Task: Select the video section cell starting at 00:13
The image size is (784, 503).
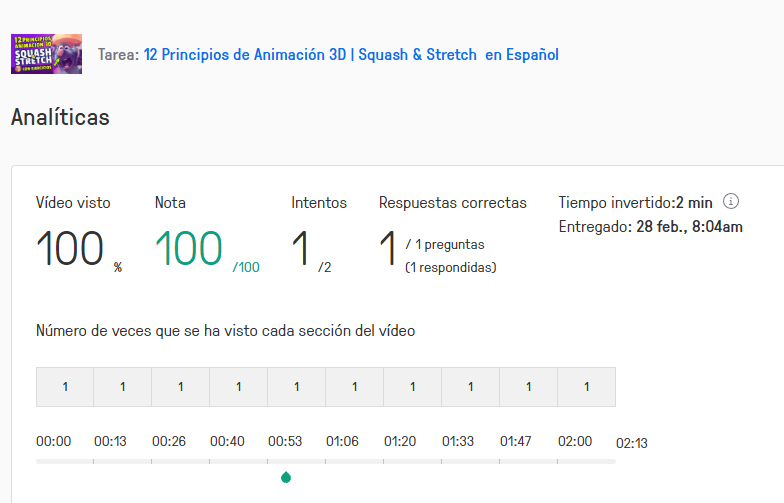Action: point(123,387)
